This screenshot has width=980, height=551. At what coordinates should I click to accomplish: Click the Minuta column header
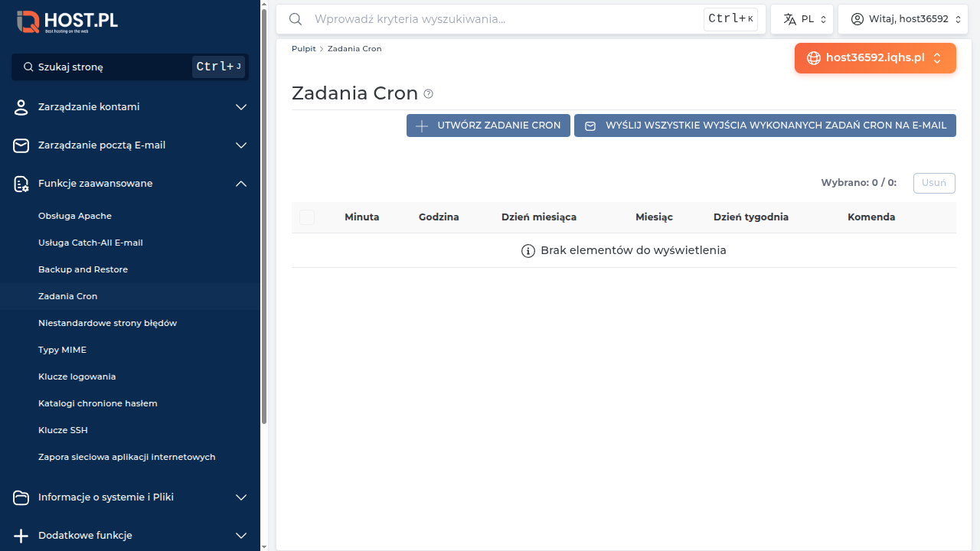coord(361,217)
